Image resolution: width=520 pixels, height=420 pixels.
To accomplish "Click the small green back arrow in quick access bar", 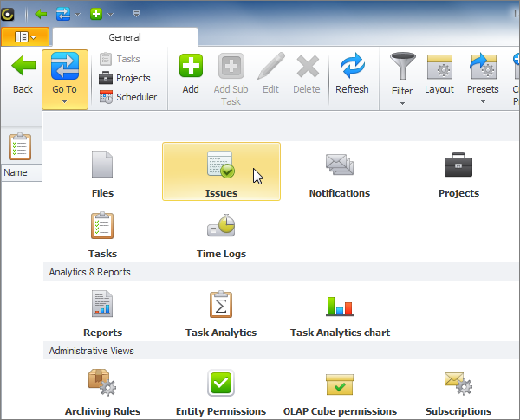I will [41, 14].
